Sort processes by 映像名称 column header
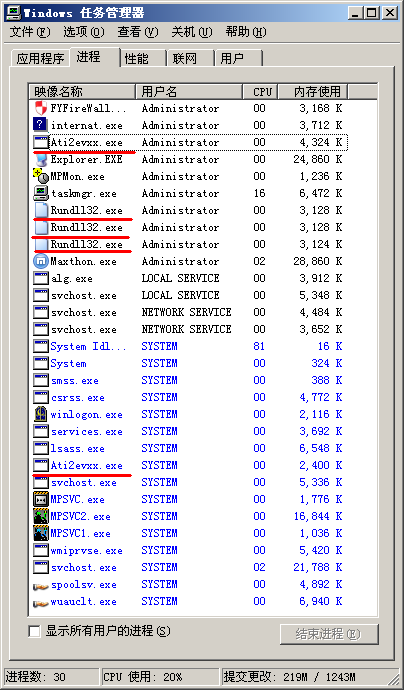This screenshot has height=690, width=404. [82, 92]
